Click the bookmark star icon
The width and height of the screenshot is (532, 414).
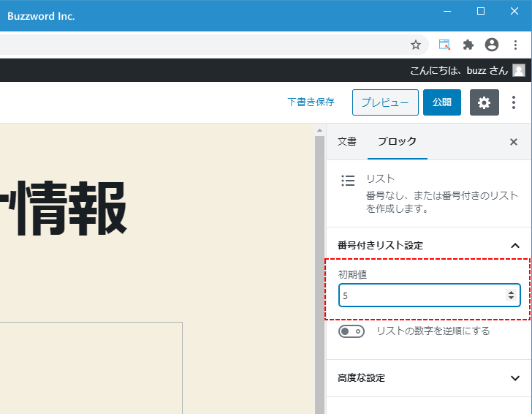tap(416, 45)
